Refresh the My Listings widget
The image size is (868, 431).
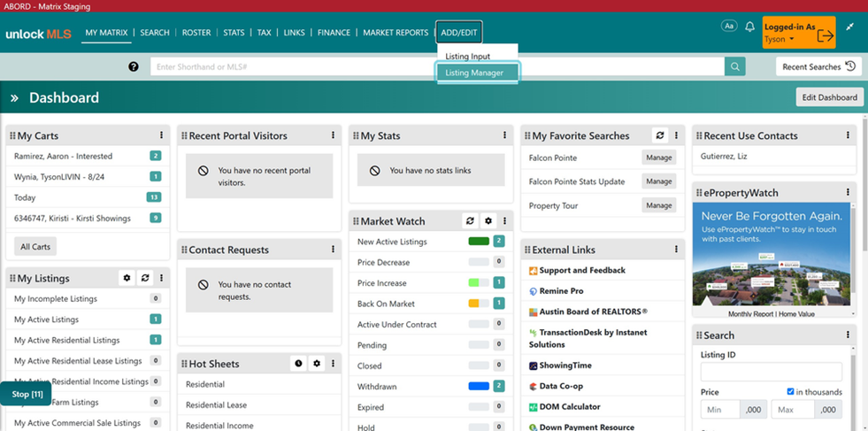tap(145, 278)
